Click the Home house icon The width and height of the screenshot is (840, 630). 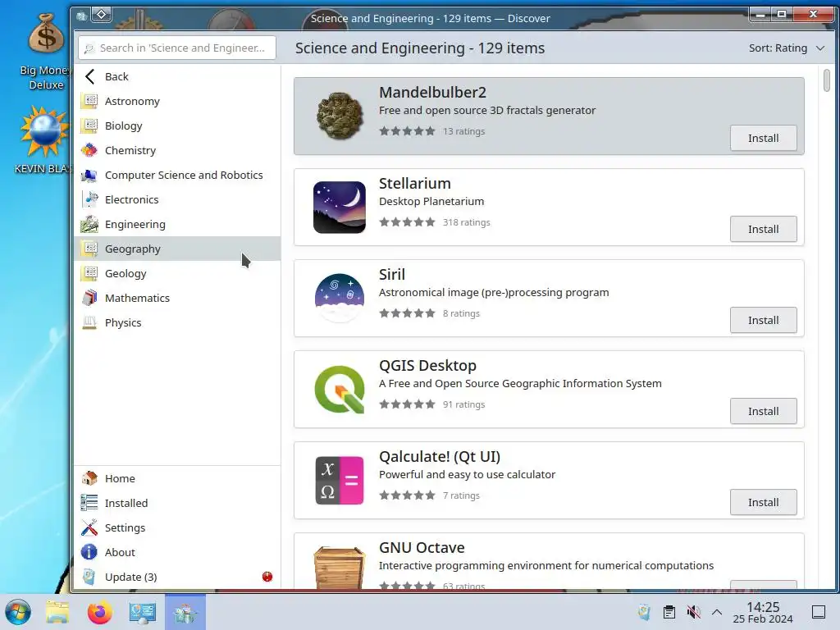[x=89, y=478]
